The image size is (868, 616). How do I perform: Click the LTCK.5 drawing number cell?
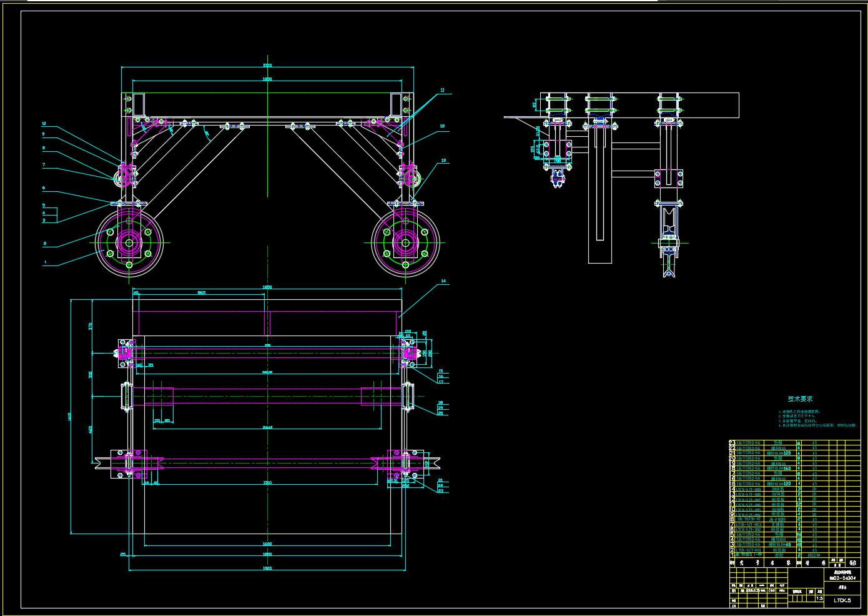point(842,600)
